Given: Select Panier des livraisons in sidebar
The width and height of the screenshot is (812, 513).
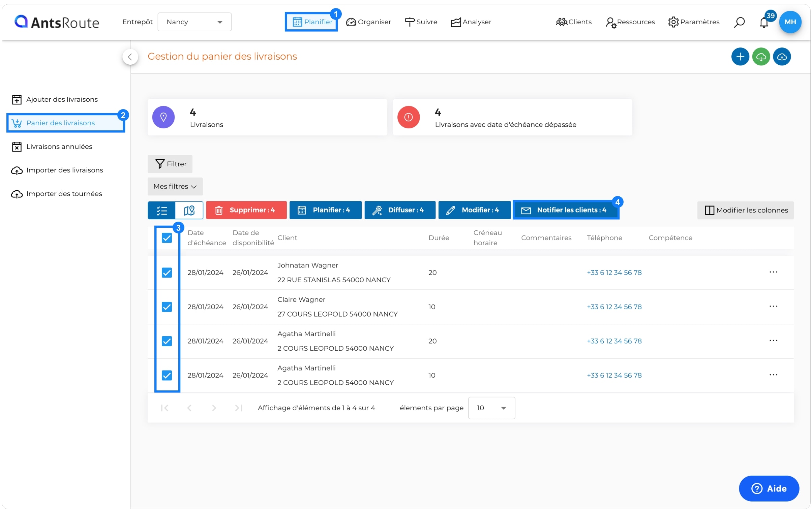Looking at the screenshot, I should 66,123.
